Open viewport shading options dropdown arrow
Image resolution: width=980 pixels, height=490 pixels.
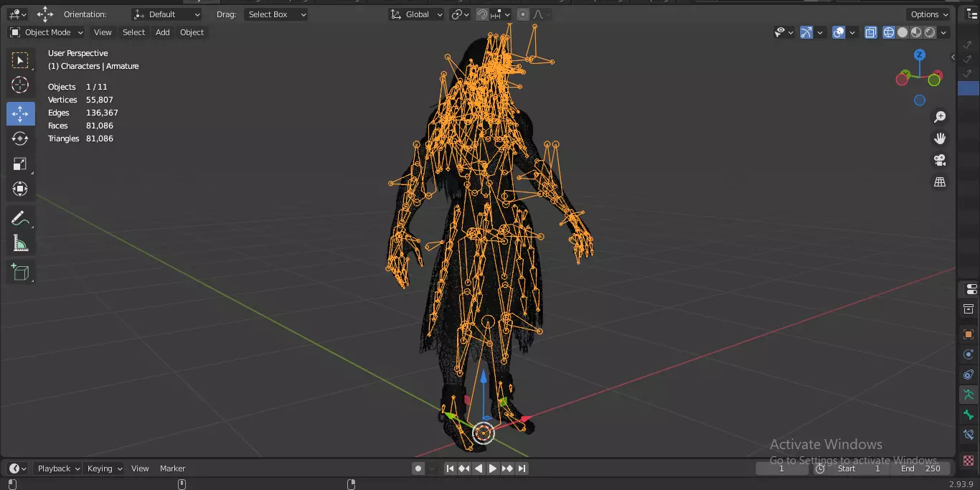coord(944,32)
